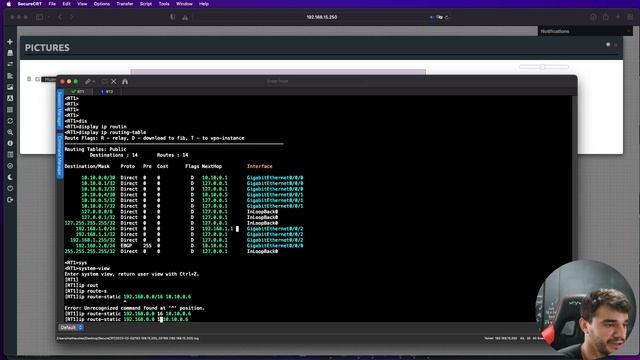Open the Configured objects text icon in the sidebar
This screenshot has height=360, width=640.
[10, 98]
